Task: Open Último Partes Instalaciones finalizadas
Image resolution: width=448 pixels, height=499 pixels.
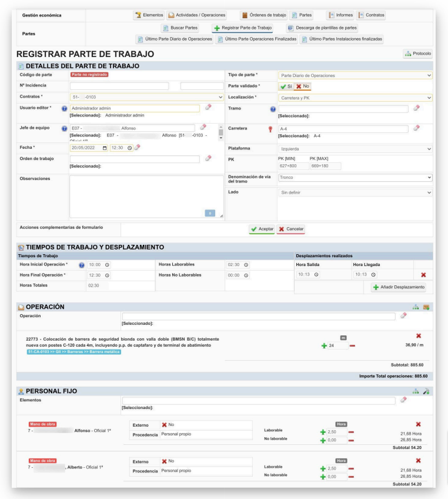Action: [342, 39]
